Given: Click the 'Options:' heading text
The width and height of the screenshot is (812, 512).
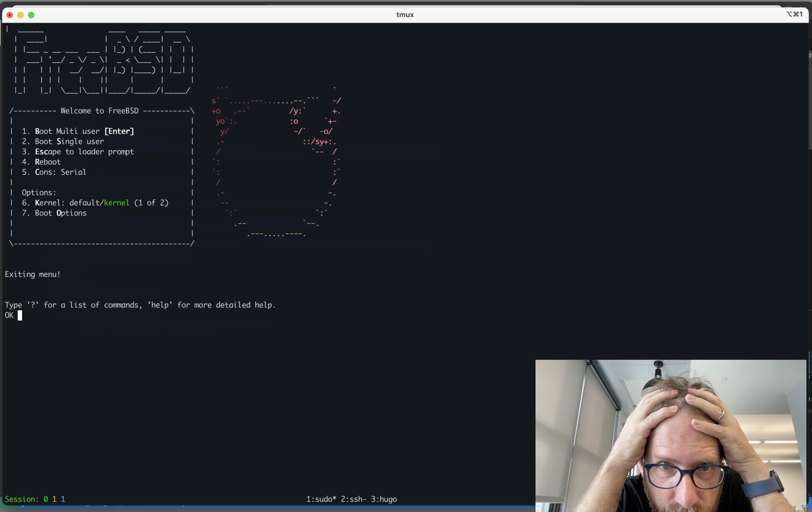Looking at the screenshot, I should click(x=39, y=193).
